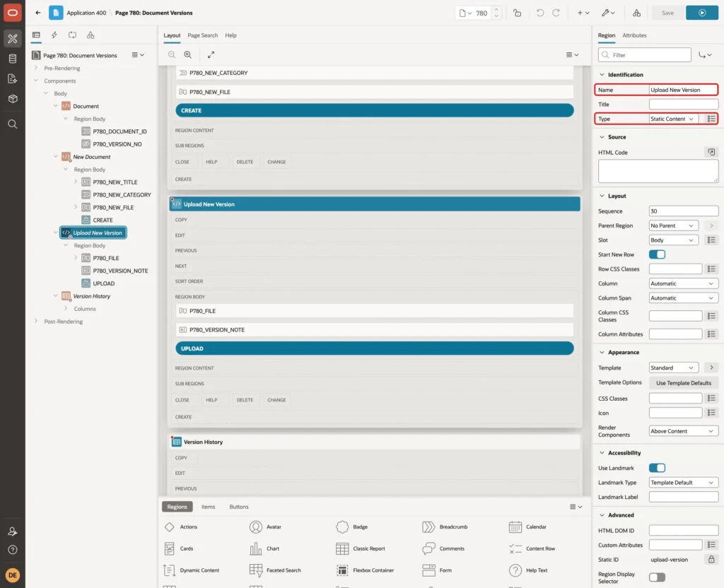Open the help question mark icon
The image size is (724, 588).
13,550
